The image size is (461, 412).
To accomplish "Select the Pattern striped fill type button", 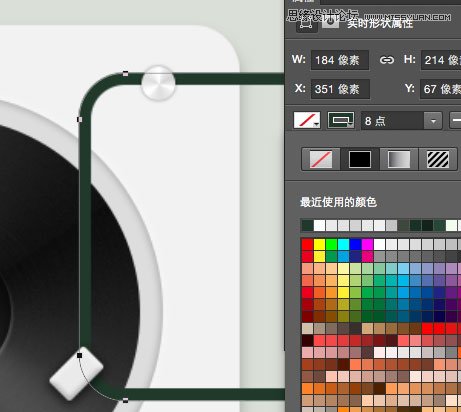I will (x=438, y=159).
